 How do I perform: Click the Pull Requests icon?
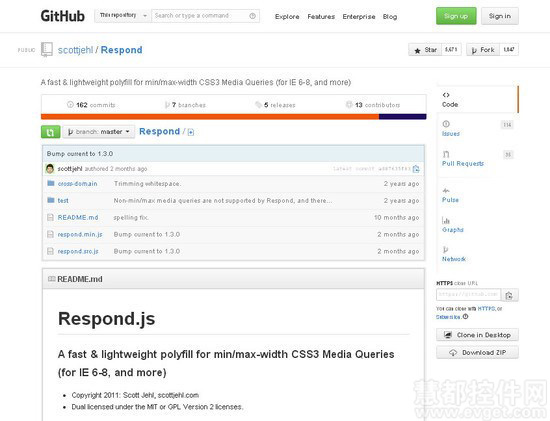446,154
